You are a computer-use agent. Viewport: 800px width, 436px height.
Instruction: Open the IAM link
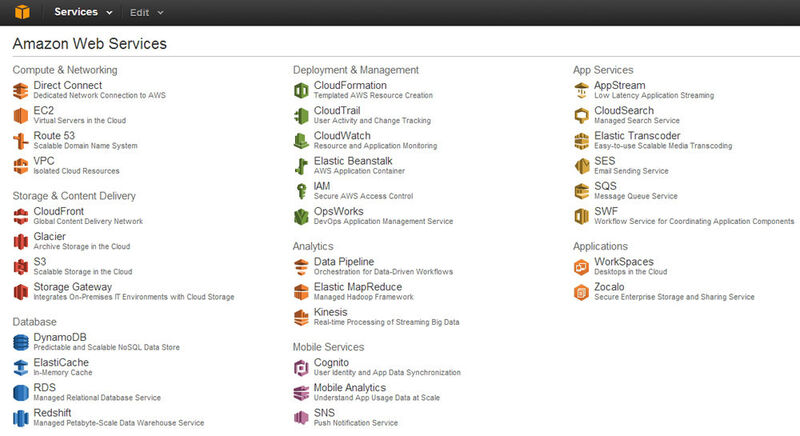tap(322, 186)
